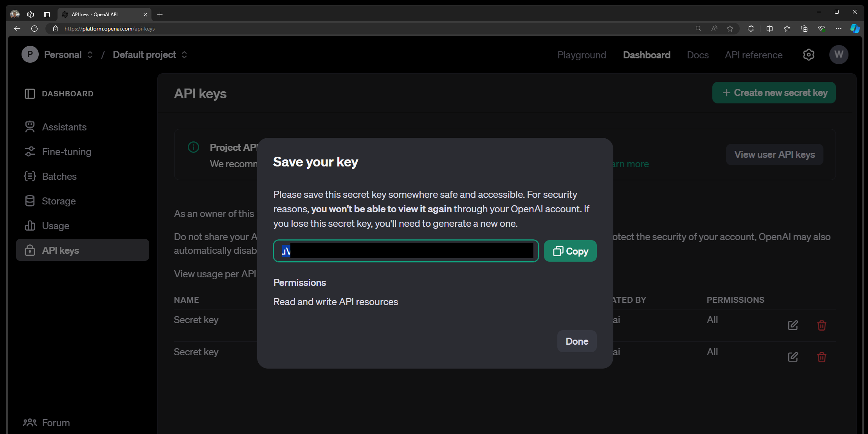Copy the secret key

(570, 251)
